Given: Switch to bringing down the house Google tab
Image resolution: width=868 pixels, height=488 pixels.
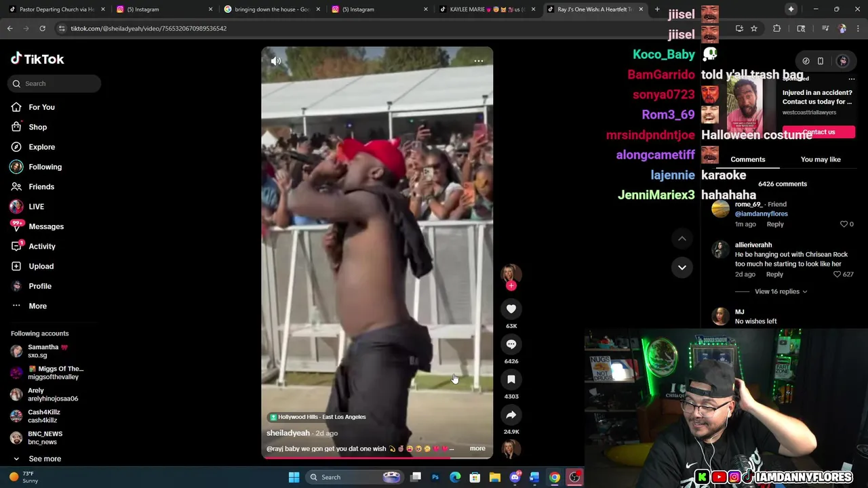Looking at the screenshot, I should (271, 9).
